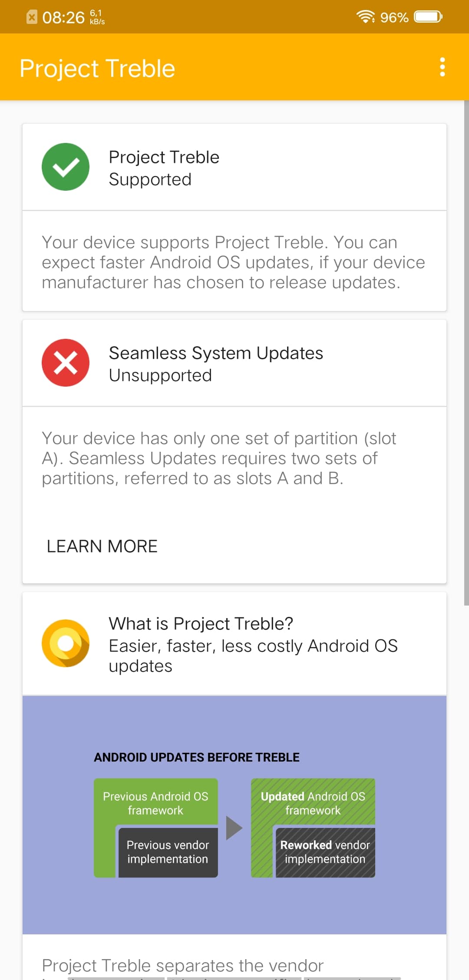Image resolution: width=469 pixels, height=980 pixels.
Task: Tap the What is Project Treble heading
Action: (201, 623)
